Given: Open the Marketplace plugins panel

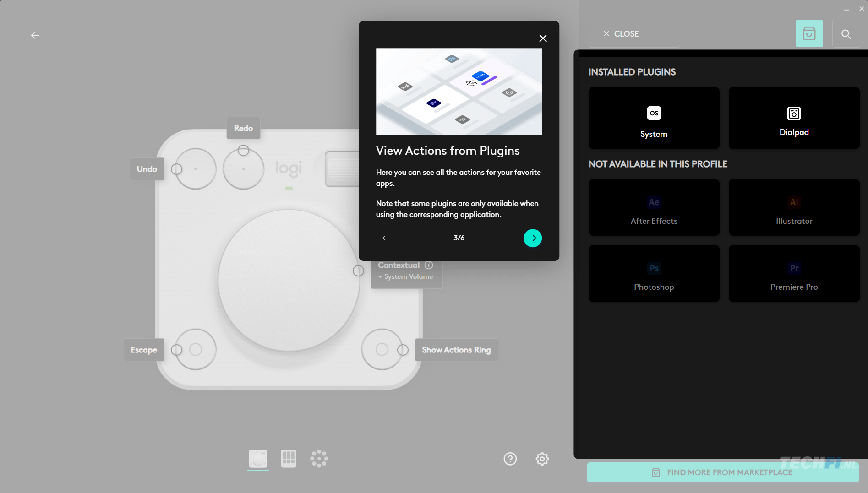Looking at the screenshot, I should 809,33.
